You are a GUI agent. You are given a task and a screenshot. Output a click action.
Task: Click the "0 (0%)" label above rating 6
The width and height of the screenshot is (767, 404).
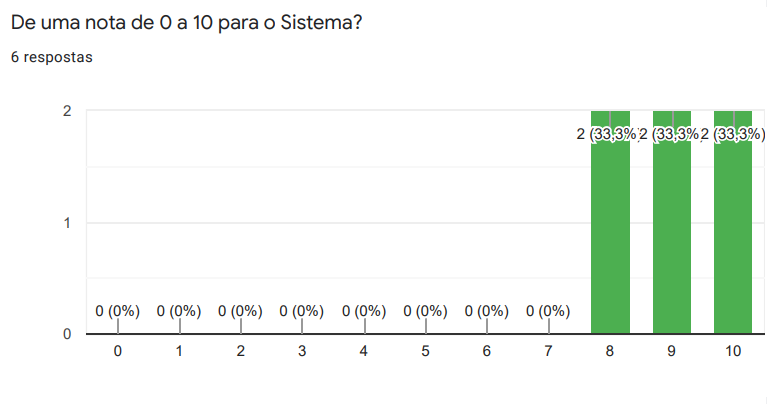coord(487,311)
